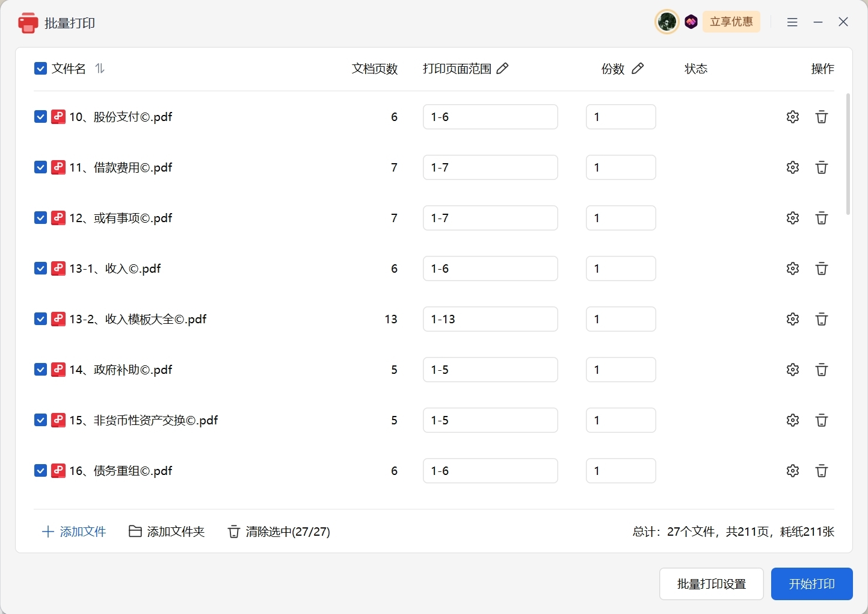The width and height of the screenshot is (868, 614).
Task: Open settings gear for 14、政府补助©.pdf
Action: tap(793, 370)
